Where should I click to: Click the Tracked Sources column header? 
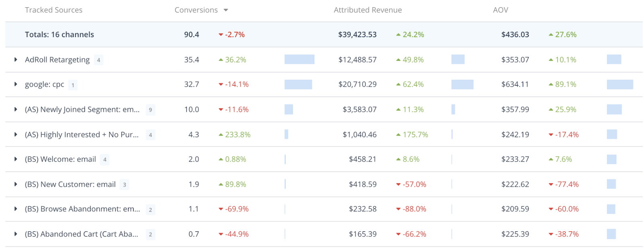click(x=54, y=10)
